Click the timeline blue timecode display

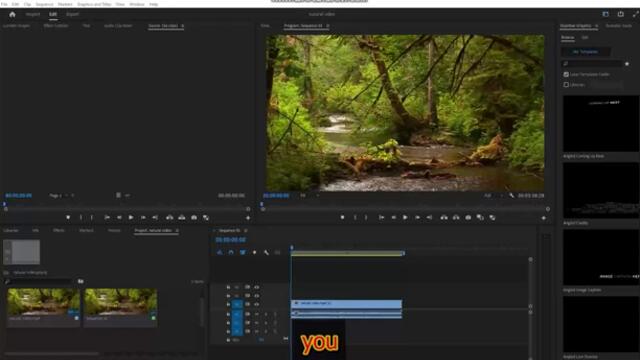pyautogui.click(x=231, y=240)
